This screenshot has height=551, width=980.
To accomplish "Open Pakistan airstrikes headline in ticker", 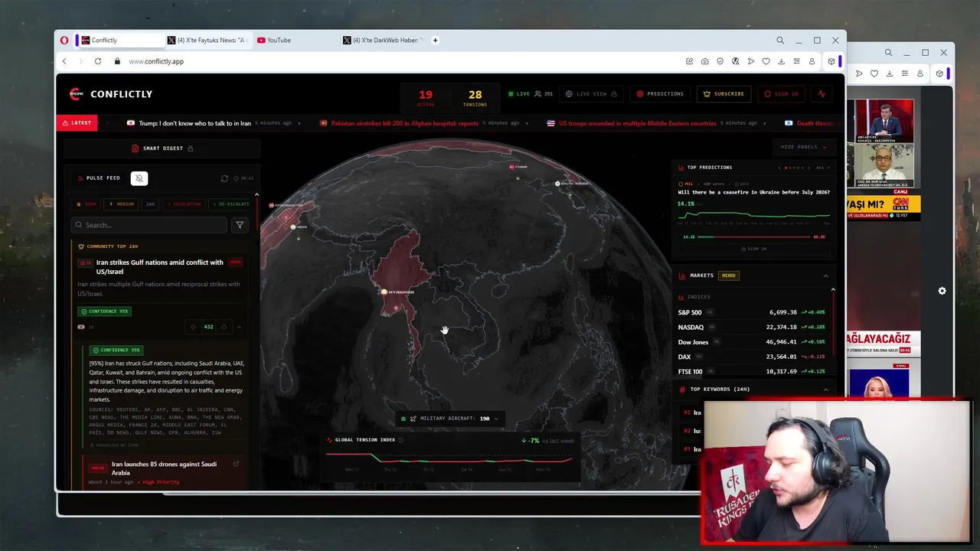I will tap(404, 123).
